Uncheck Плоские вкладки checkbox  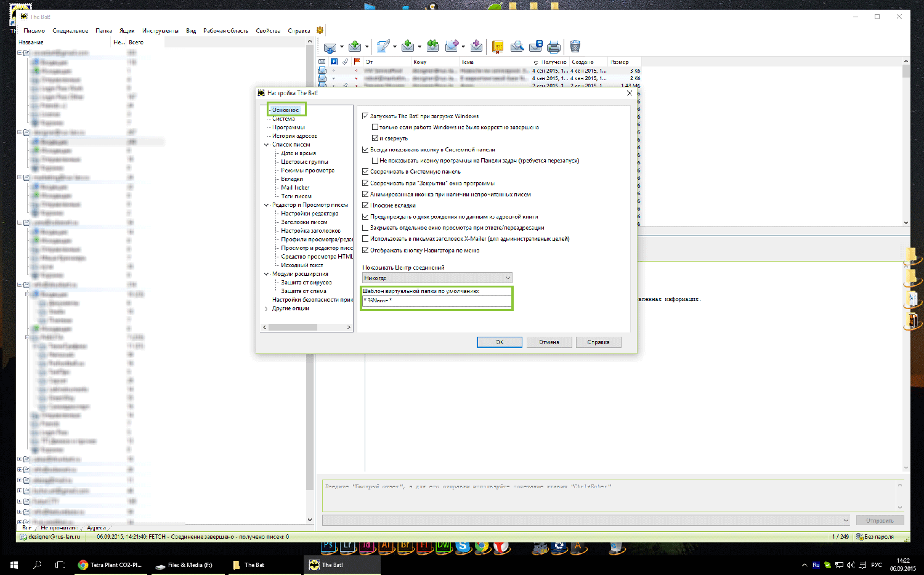(365, 205)
